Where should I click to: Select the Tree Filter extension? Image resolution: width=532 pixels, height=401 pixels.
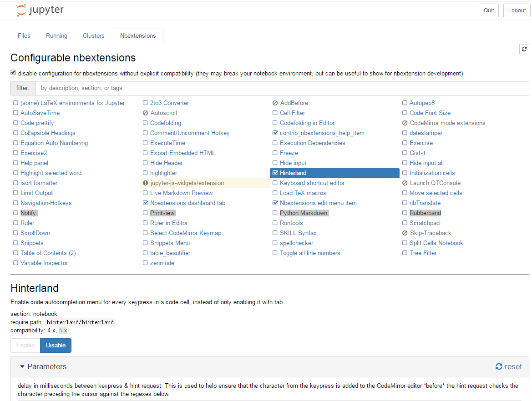(423, 253)
